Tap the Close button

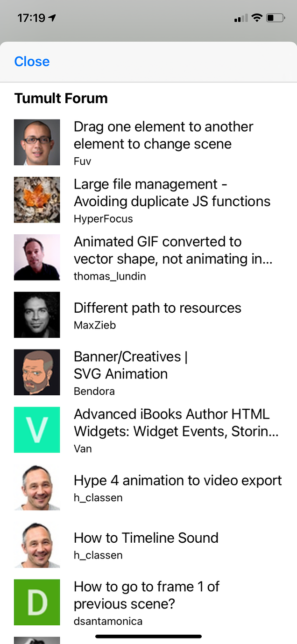click(x=31, y=61)
